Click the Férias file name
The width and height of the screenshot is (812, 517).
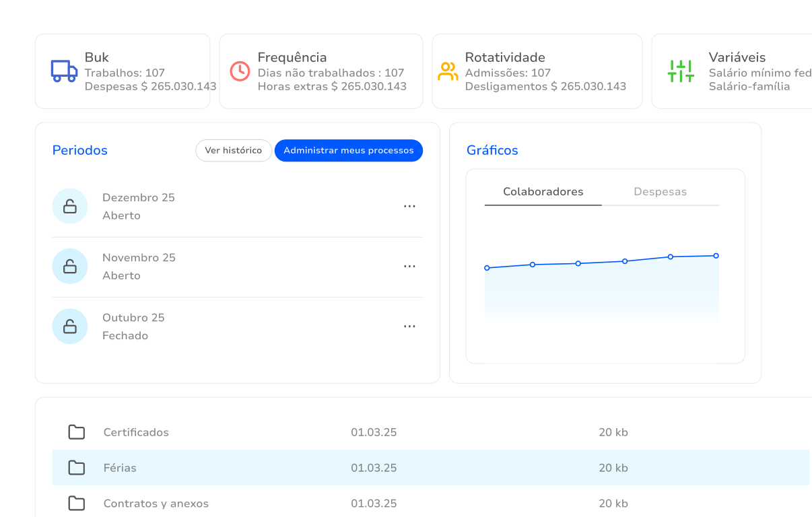pyautogui.click(x=120, y=468)
